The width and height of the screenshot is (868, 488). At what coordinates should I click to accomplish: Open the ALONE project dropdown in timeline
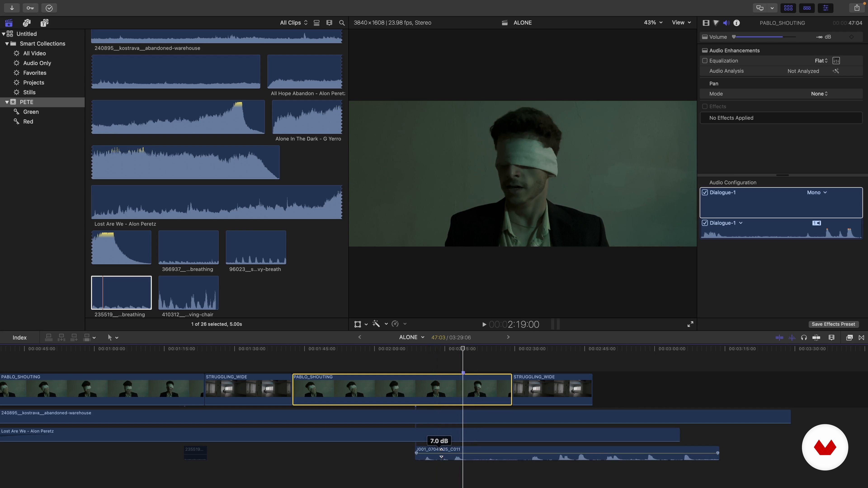[411, 337]
